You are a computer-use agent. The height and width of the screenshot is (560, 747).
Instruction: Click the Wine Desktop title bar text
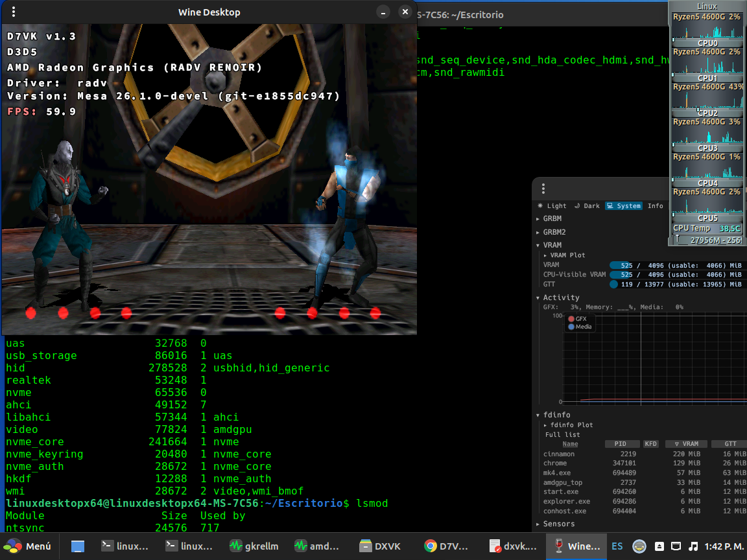click(x=209, y=12)
